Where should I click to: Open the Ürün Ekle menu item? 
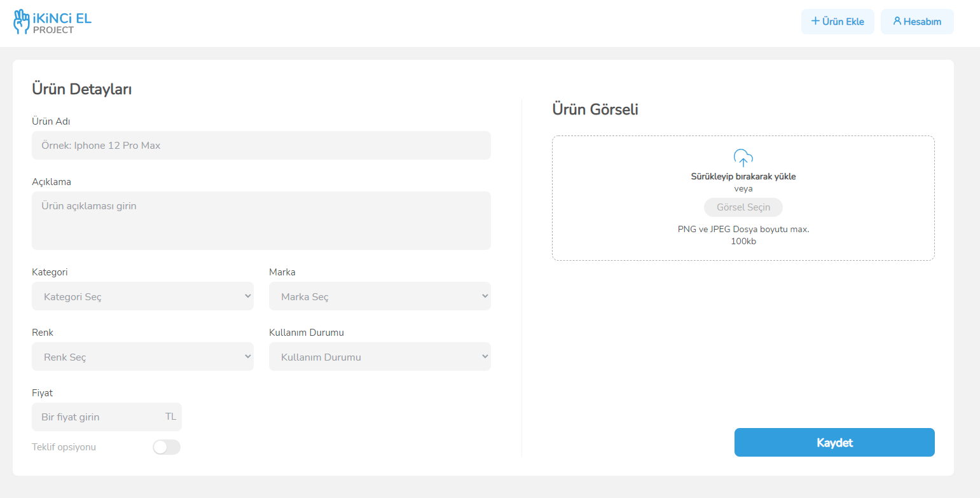point(838,21)
